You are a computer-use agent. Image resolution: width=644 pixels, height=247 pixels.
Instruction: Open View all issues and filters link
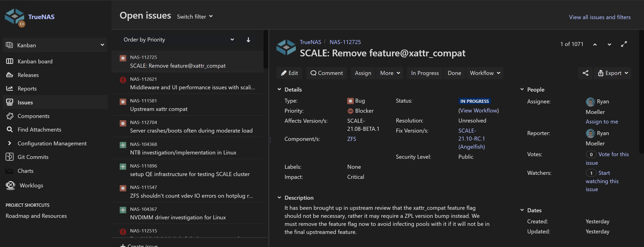pos(600,17)
